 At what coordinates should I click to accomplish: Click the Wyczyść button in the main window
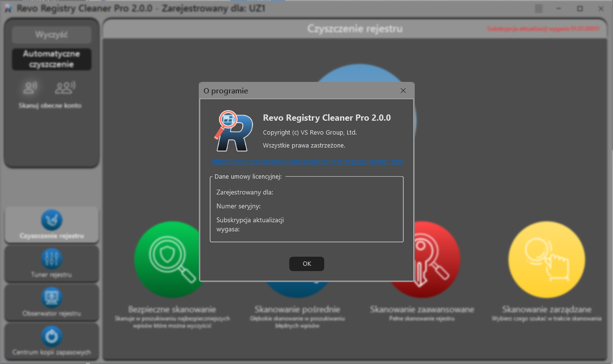[x=52, y=34]
